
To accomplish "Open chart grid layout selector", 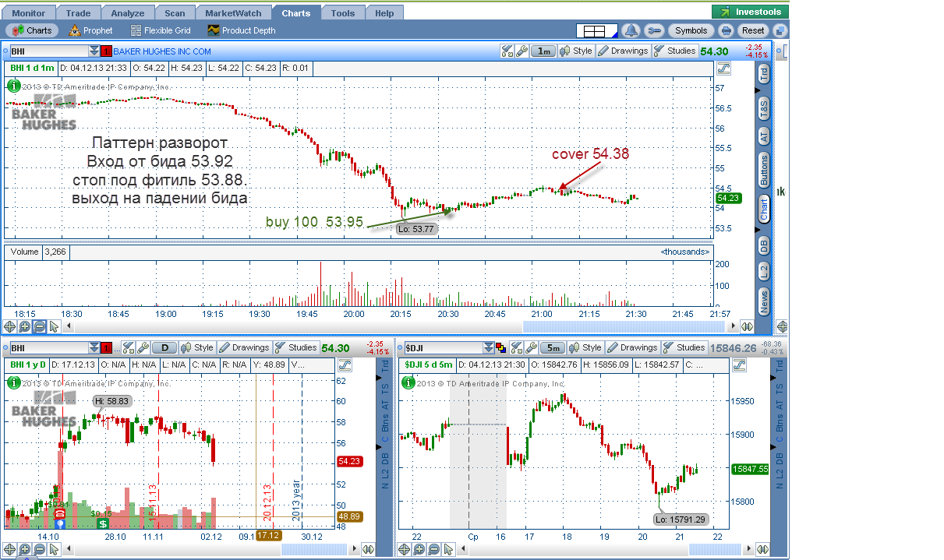I will pos(597,30).
